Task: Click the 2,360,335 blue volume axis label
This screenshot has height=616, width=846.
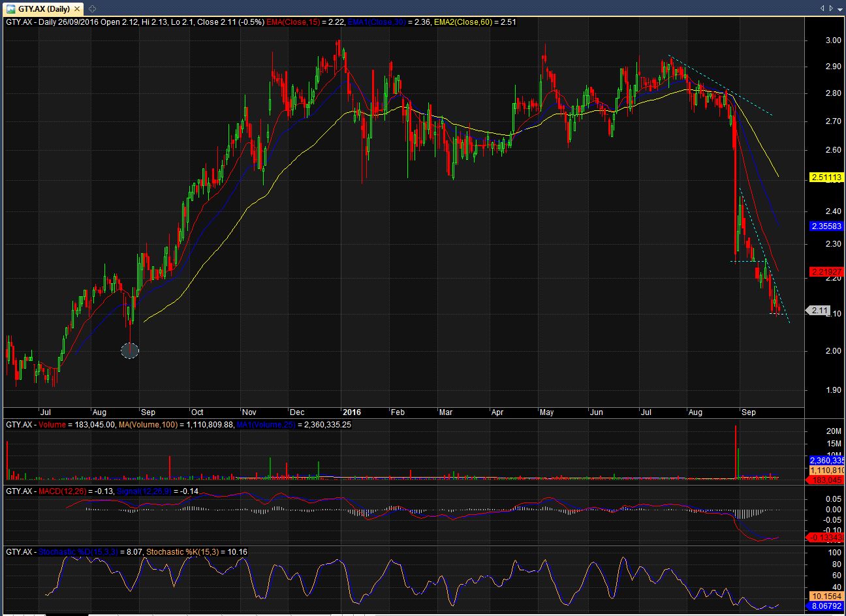Action: coord(826,461)
